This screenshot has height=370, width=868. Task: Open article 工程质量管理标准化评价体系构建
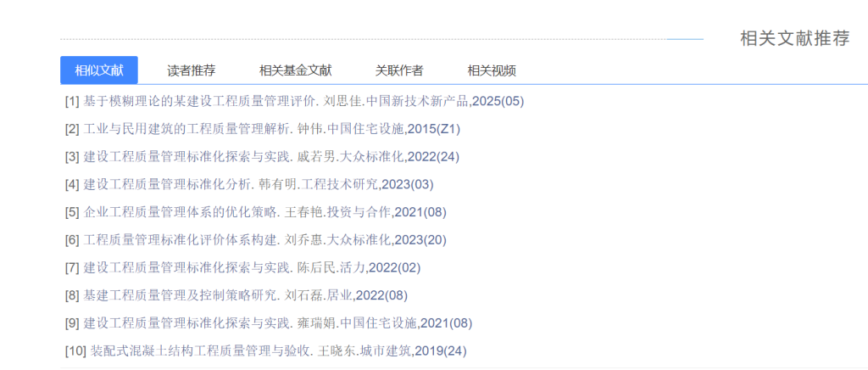pyautogui.click(x=180, y=240)
